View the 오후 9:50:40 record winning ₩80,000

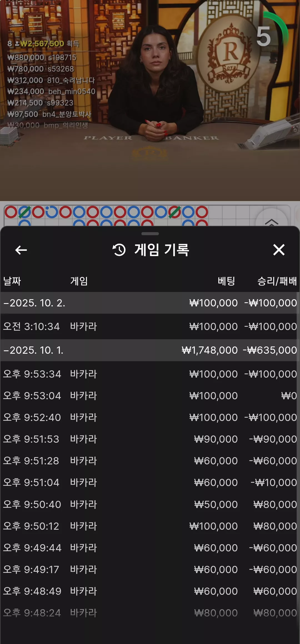[x=149, y=504]
